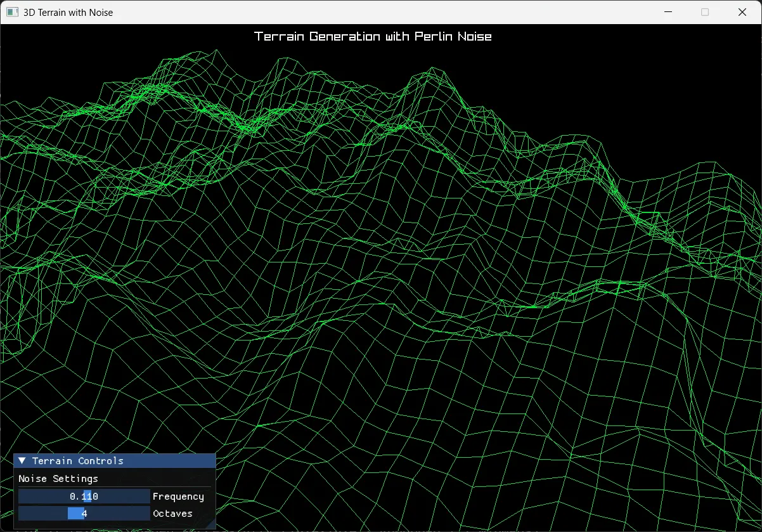This screenshot has height=532, width=762.
Task: Click the Octaves slider track to change octaves
Action: pos(84,513)
